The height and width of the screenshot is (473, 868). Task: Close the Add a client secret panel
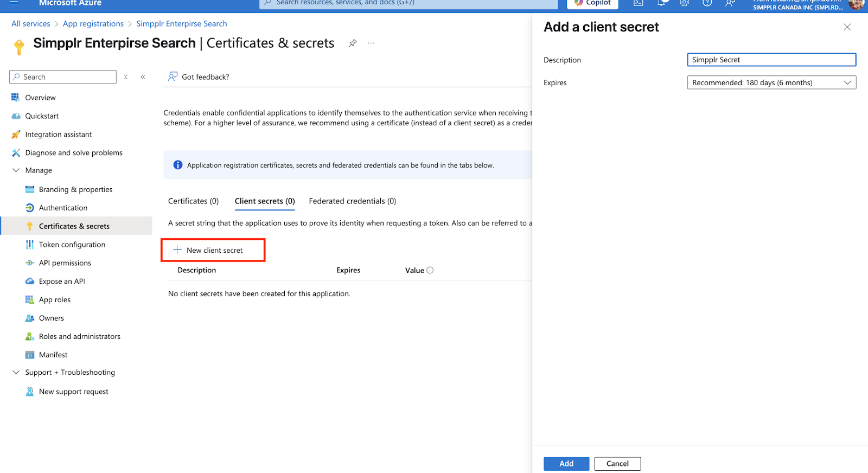(x=847, y=27)
